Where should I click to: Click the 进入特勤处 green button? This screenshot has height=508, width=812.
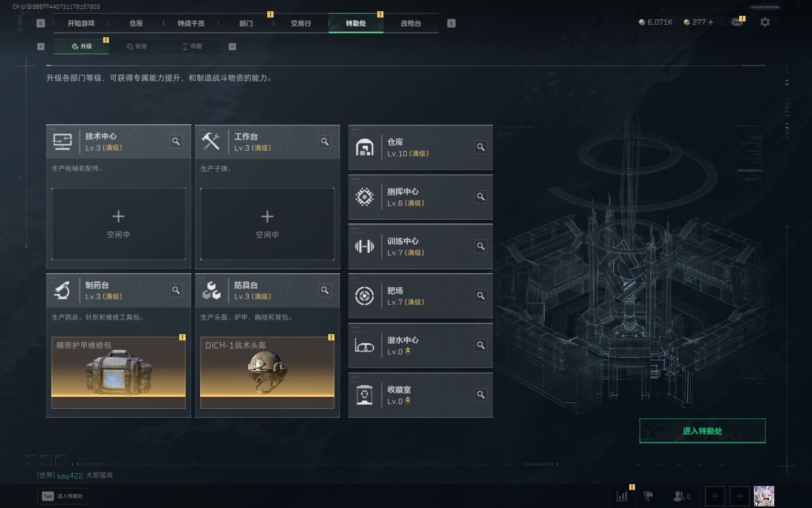coord(702,431)
